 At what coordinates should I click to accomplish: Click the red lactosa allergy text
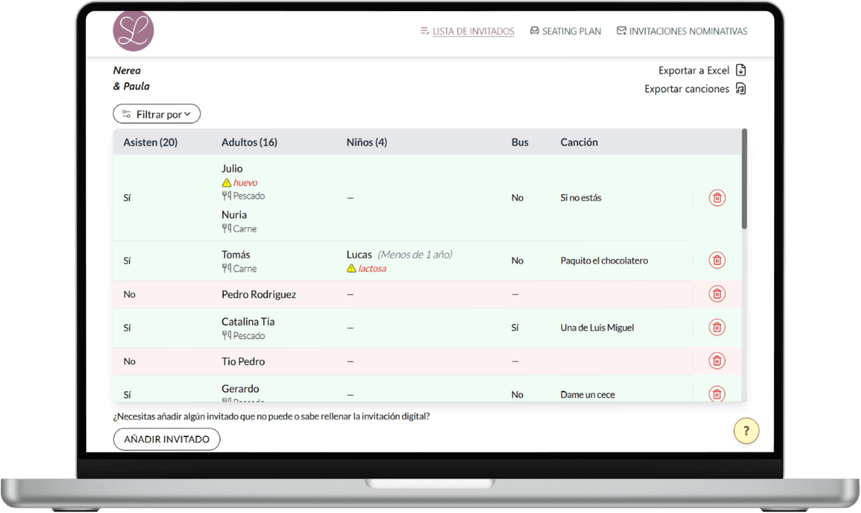click(x=372, y=269)
